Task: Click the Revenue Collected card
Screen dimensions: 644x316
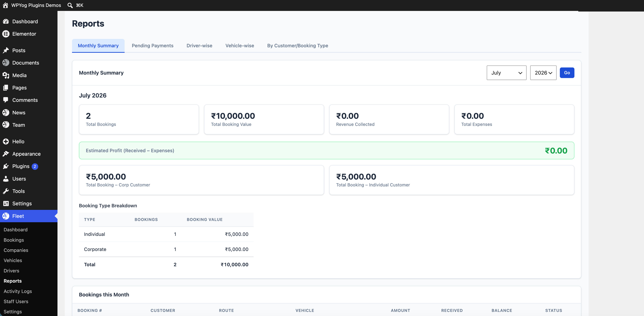Action: [x=389, y=119]
